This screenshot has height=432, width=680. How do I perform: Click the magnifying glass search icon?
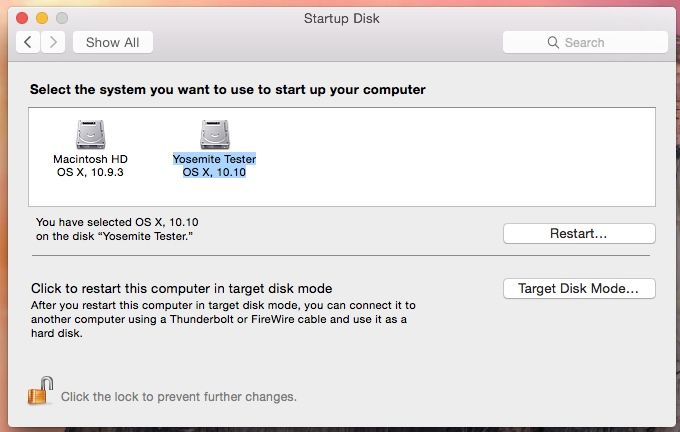[x=553, y=43]
